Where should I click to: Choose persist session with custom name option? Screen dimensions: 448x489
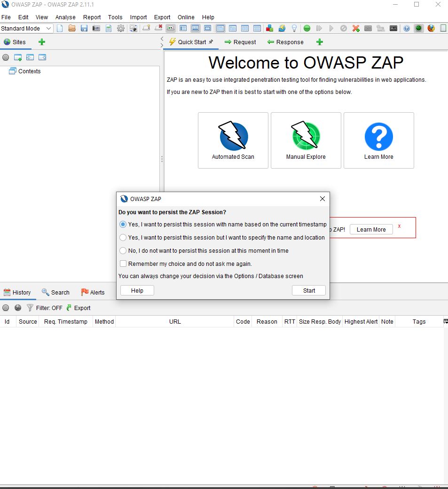123,237
